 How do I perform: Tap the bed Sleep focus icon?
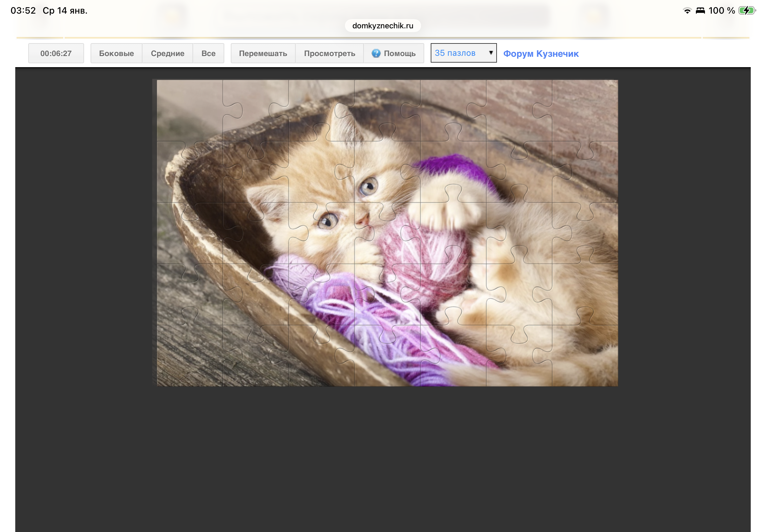click(700, 11)
